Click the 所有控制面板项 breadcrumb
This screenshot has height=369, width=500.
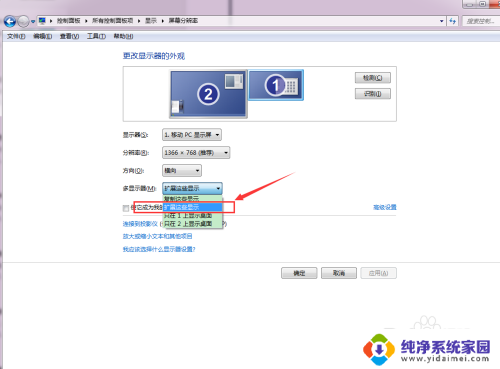[112, 21]
